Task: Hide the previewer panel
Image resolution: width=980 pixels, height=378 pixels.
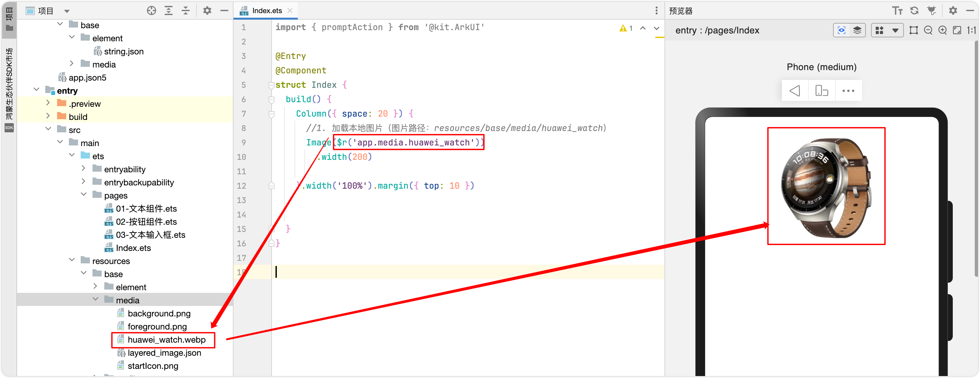Action: pyautogui.click(x=970, y=10)
